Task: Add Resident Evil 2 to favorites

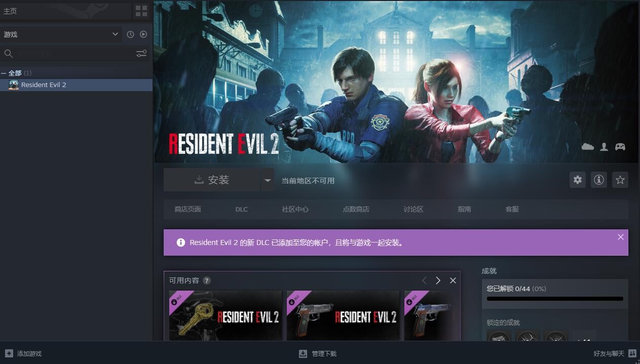Action: (x=620, y=180)
